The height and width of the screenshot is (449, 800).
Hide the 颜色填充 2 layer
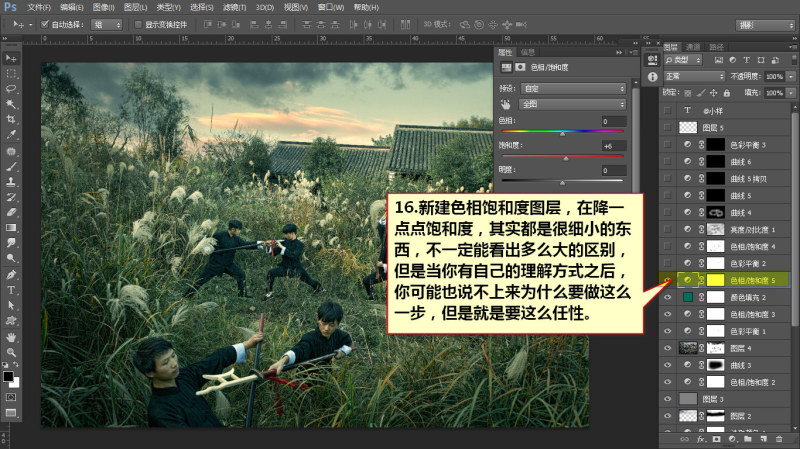667,297
